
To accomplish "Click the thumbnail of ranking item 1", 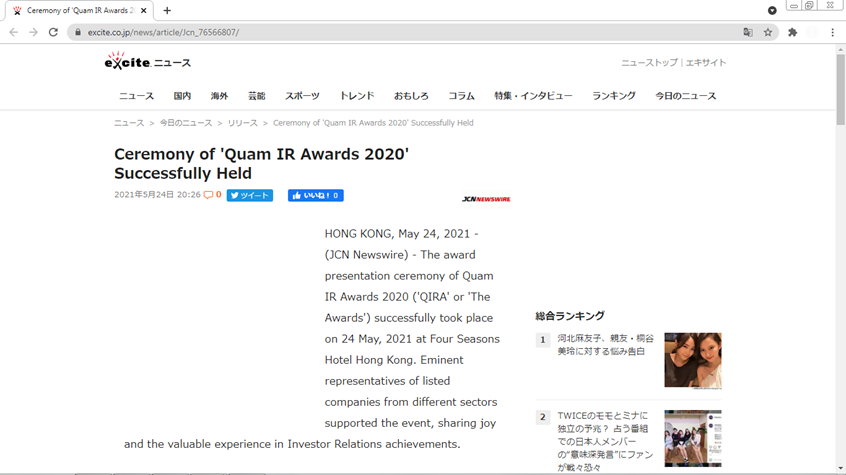I will [693, 360].
